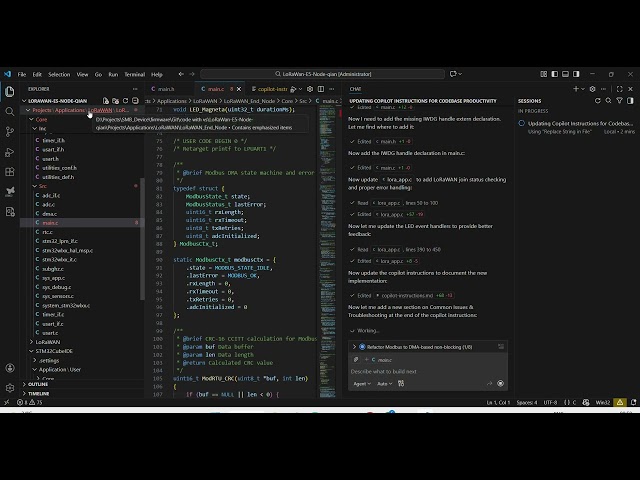Create a new folder in Explorer header
The height and width of the screenshot is (480, 640).
click(x=116, y=101)
